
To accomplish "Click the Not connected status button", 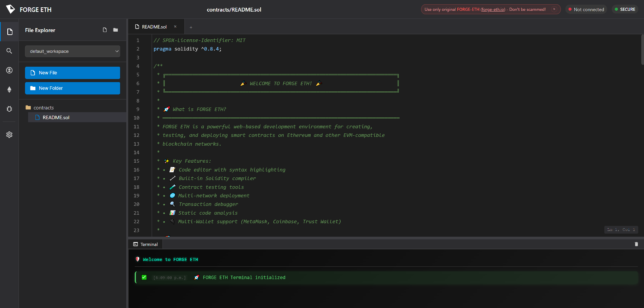I will click(x=586, y=9).
